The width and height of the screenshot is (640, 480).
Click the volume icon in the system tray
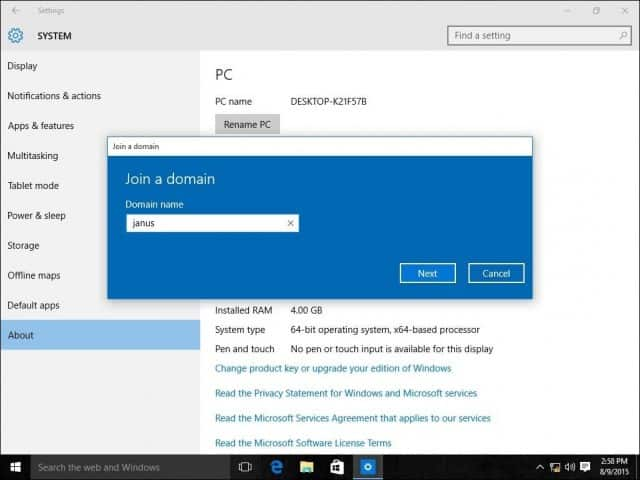570,467
